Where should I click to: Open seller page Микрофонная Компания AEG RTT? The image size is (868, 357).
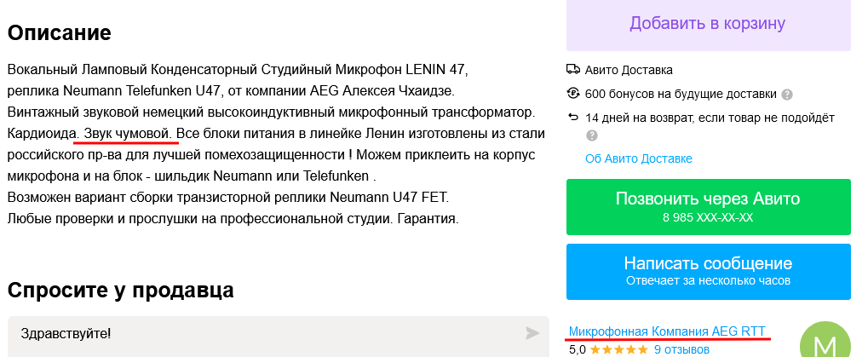click(x=667, y=331)
